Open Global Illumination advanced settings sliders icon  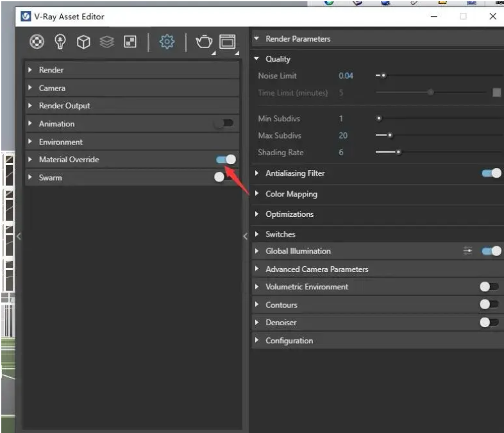click(467, 251)
